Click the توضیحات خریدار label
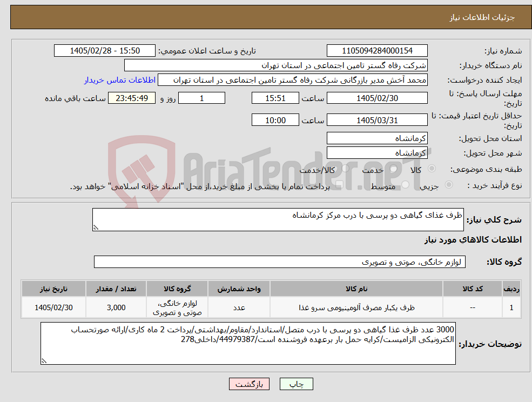This screenshot has height=402, width=532. 490,344
